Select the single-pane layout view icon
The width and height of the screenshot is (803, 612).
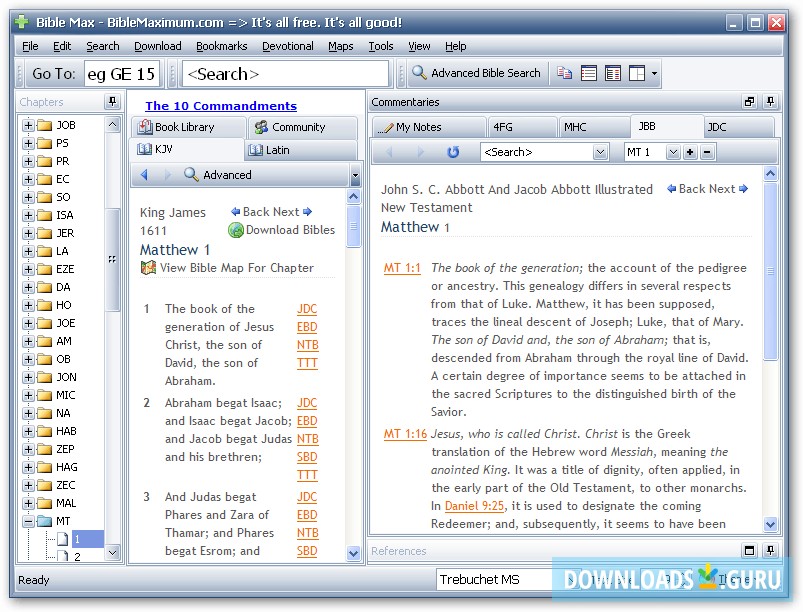(590, 72)
